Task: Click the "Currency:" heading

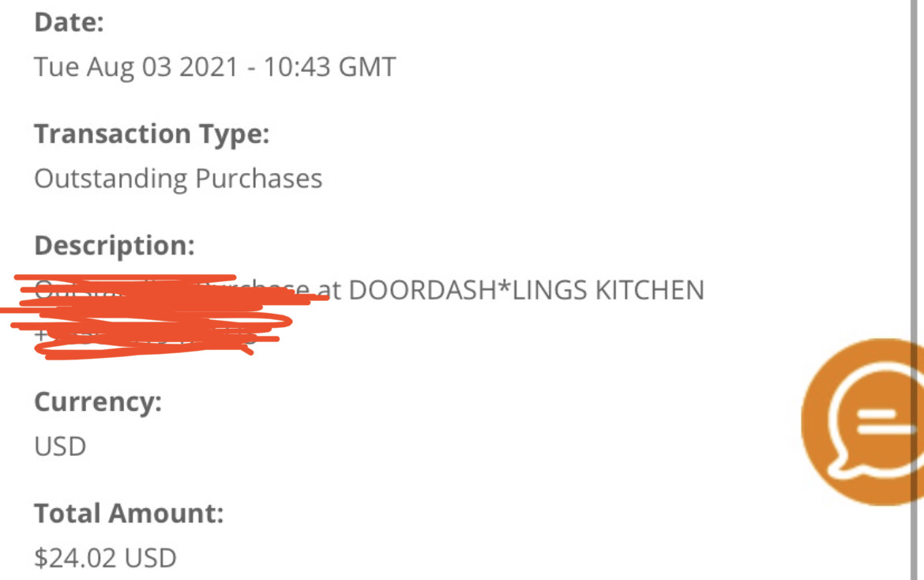Action: coord(98,401)
